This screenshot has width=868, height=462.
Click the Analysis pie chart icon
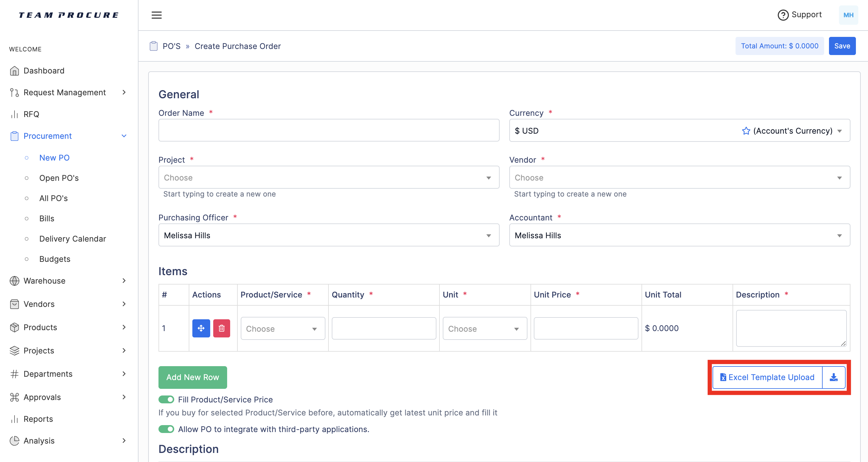(15, 441)
